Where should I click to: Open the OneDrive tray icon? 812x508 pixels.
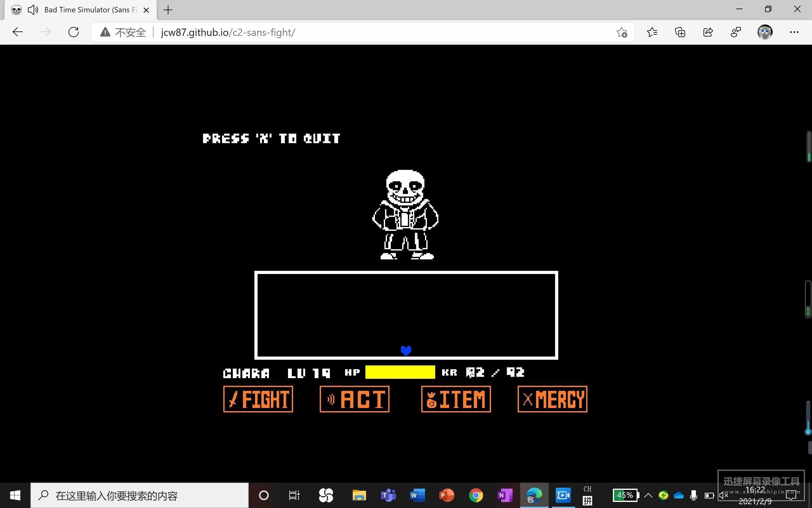coord(678,496)
